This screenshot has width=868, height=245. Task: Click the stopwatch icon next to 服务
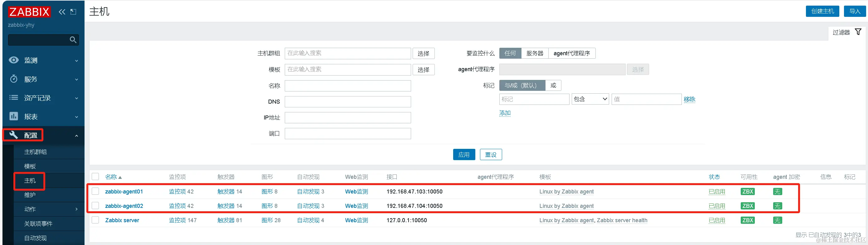pos(14,79)
